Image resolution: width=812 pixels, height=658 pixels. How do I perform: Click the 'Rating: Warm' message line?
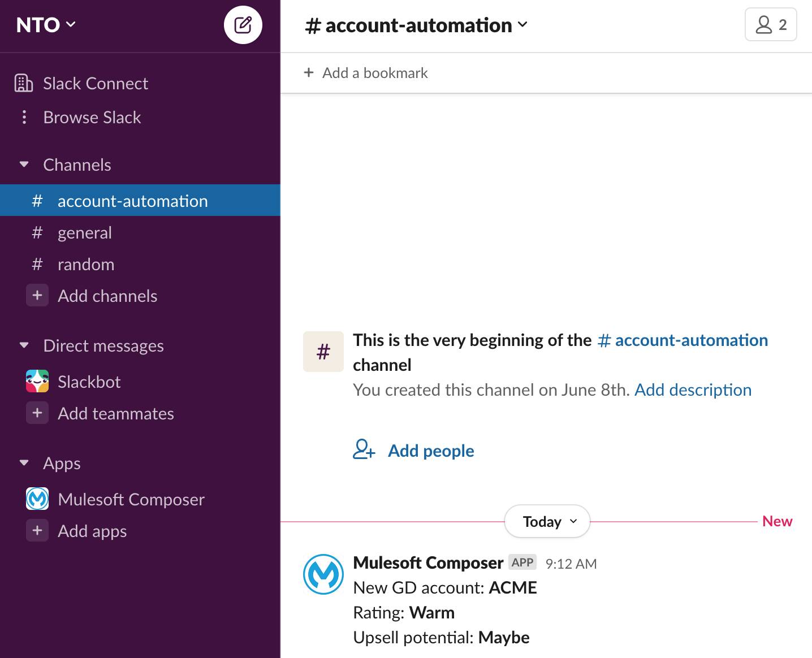click(404, 613)
